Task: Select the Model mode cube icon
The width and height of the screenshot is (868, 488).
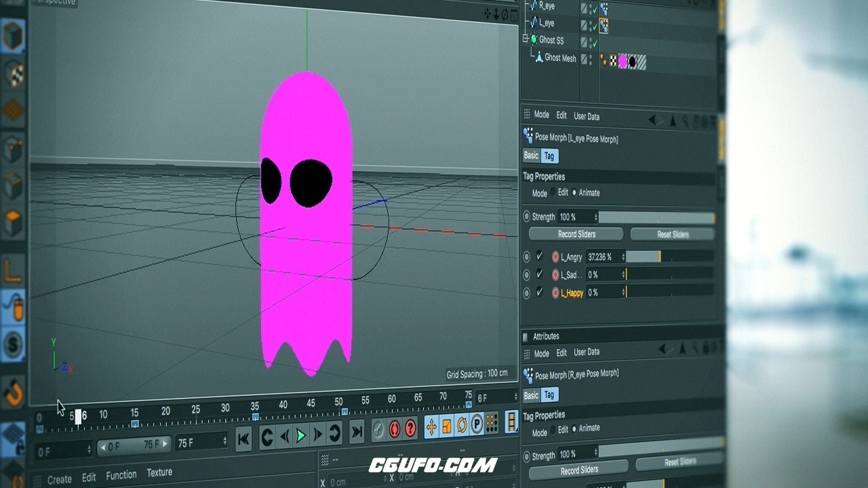Action: 14,35
